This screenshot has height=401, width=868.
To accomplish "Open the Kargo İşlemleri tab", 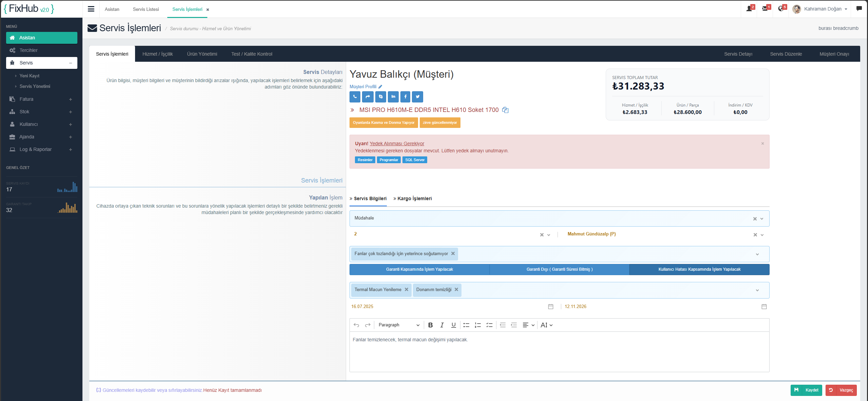I will [412, 198].
